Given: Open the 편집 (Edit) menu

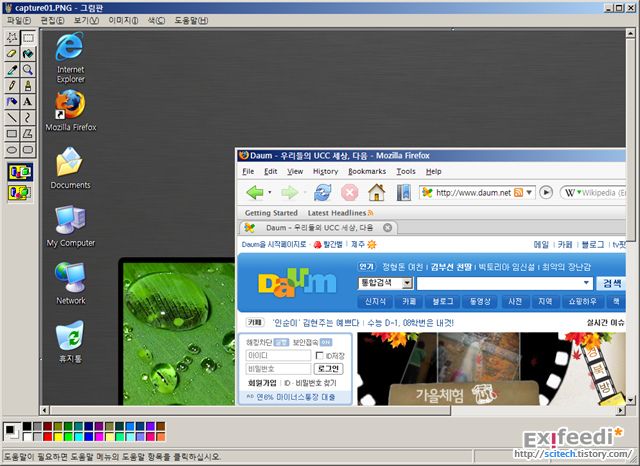Looking at the screenshot, I should 52,20.
